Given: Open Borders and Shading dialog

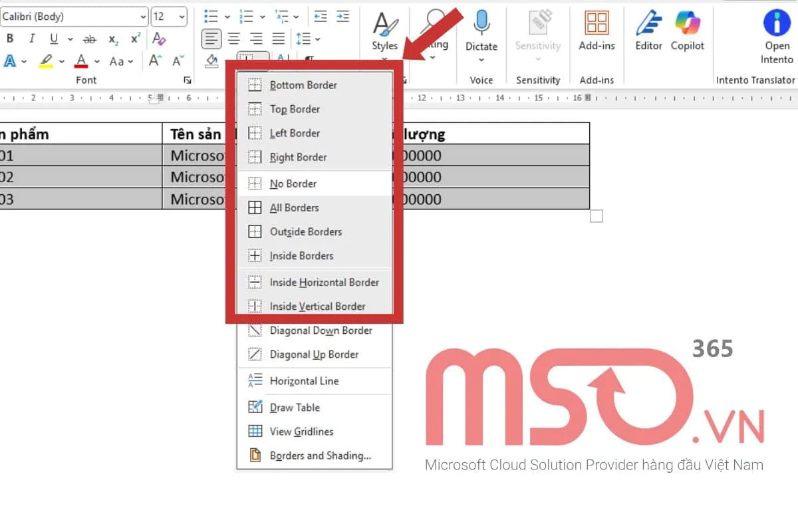Looking at the screenshot, I should (320, 456).
